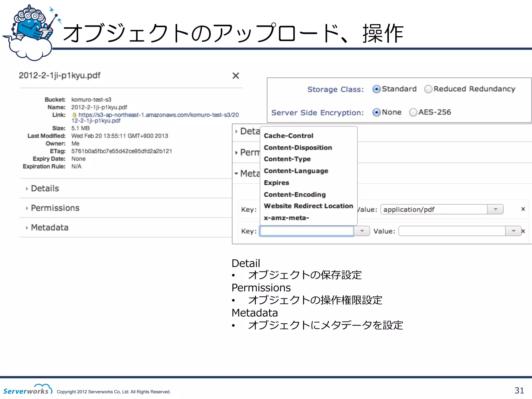Open the empty Value dropdown arrow
This screenshot has height=399, width=532.
coord(513,231)
